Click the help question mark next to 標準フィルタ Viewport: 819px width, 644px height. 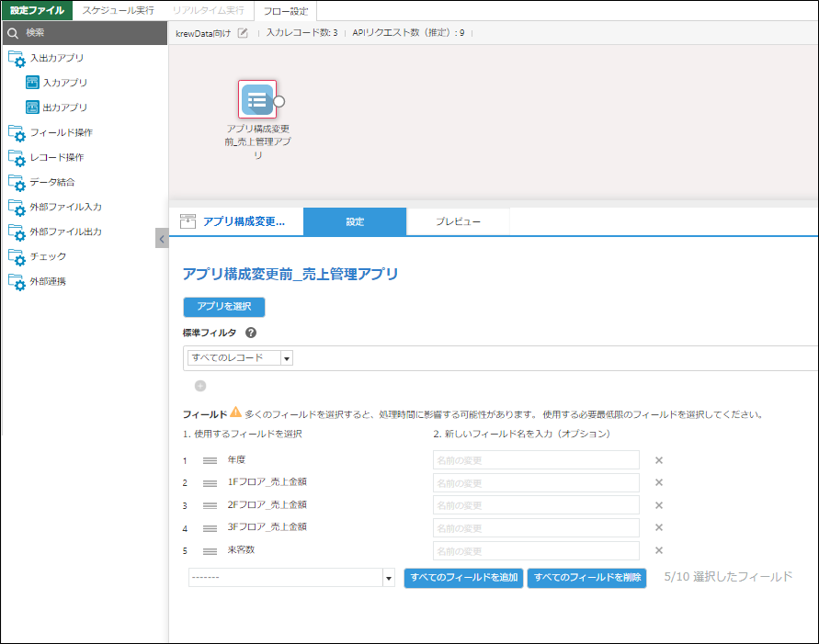[x=251, y=333]
